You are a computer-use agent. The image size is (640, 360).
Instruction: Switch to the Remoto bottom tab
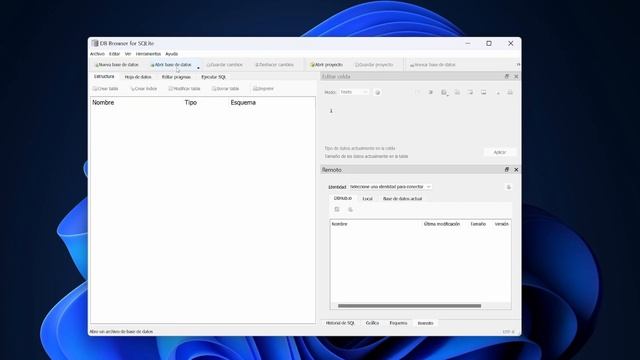click(425, 323)
